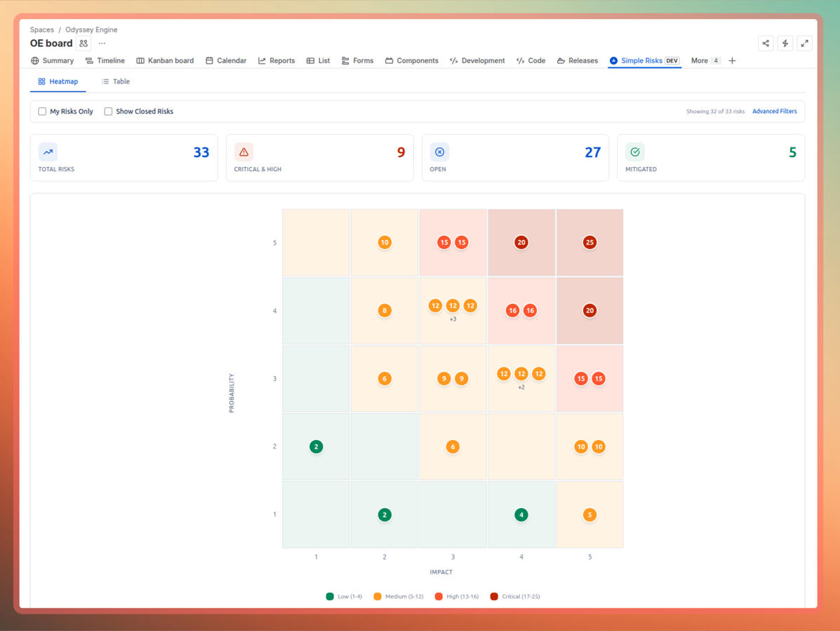Image resolution: width=840 pixels, height=631 pixels.
Task: Open the Reports view icon
Action: coord(260,60)
